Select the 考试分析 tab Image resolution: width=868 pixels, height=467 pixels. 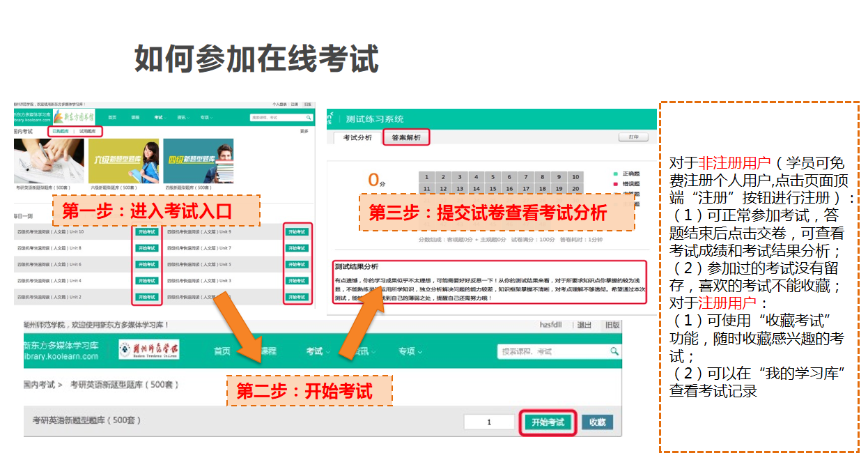[x=357, y=137]
